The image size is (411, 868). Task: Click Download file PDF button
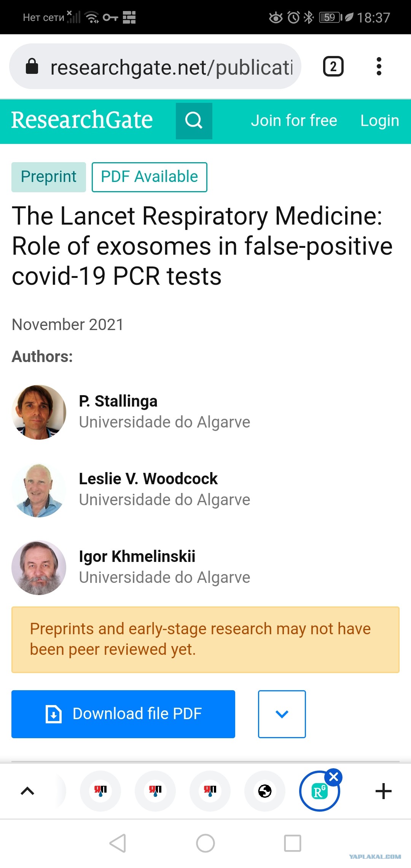tap(123, 714)
